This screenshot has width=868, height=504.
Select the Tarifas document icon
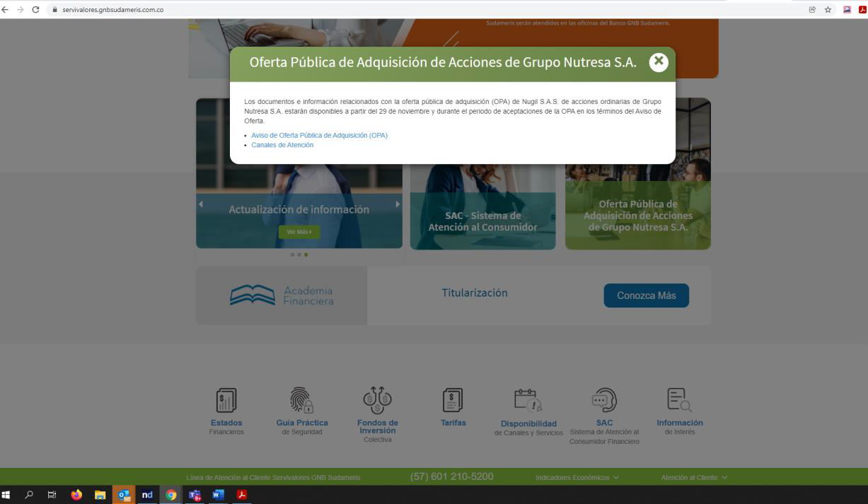453,401
